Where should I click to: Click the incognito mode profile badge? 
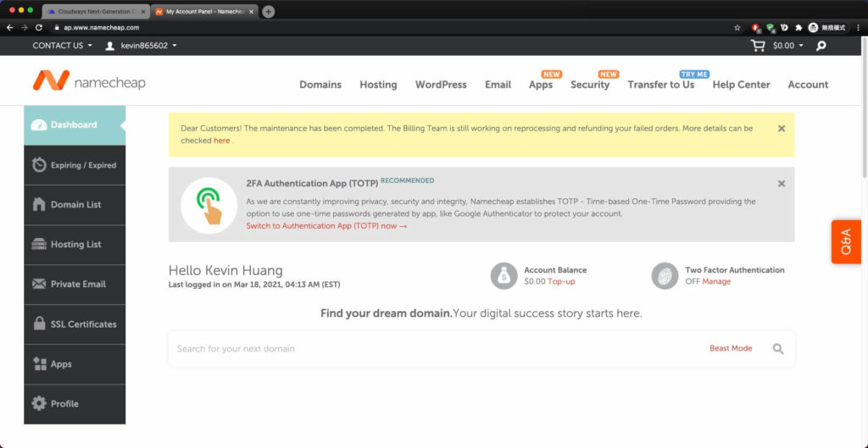827,27
